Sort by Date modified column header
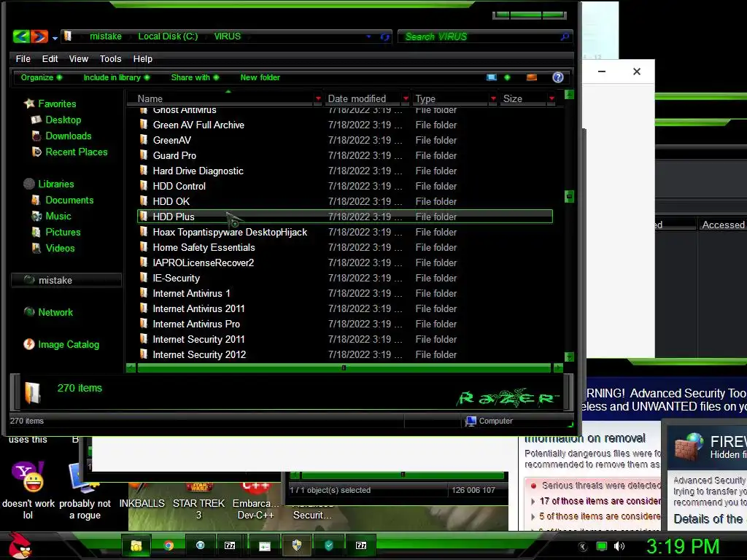This screenshot has width=747, height=560. pos(357,98)
